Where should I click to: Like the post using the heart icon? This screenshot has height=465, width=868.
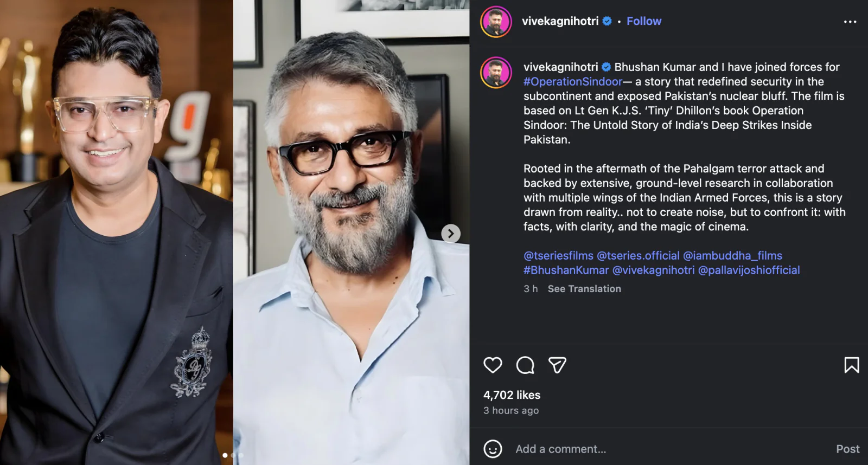coord(493,366)
